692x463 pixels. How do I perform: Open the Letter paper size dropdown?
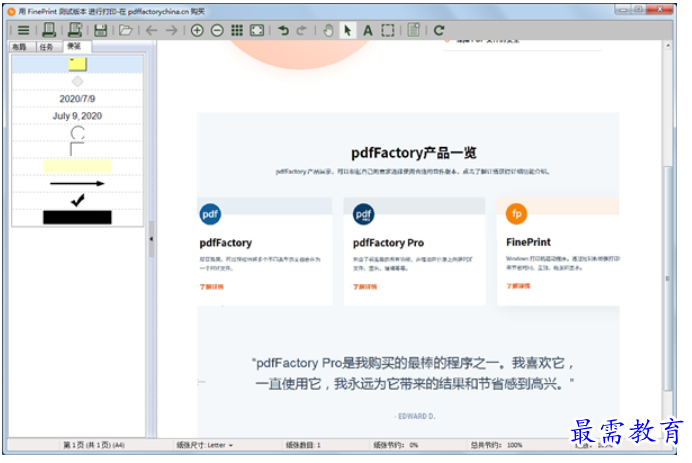[x=205, y=445]
